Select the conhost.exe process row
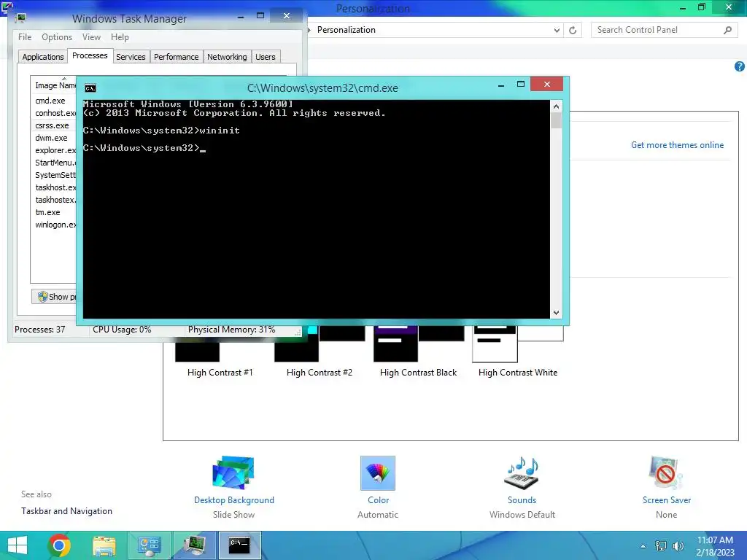The image size is (747, 560). pos(54,113)
